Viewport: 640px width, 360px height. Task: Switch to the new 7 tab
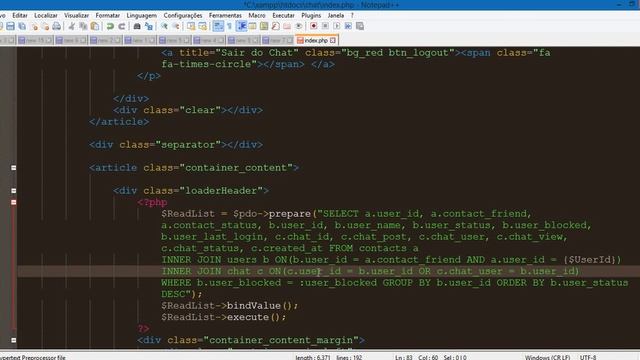[x=278, y=40]
